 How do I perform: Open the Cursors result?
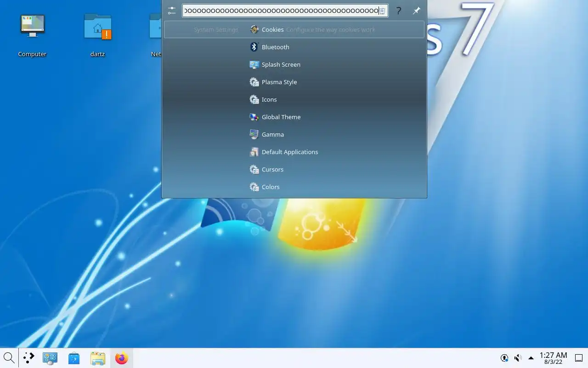pos(294,169)
